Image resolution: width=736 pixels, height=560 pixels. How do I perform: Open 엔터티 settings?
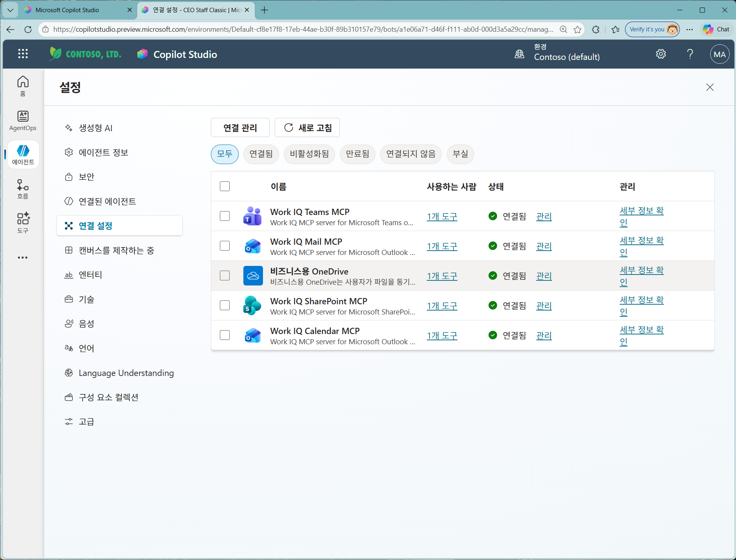point(120,275)
